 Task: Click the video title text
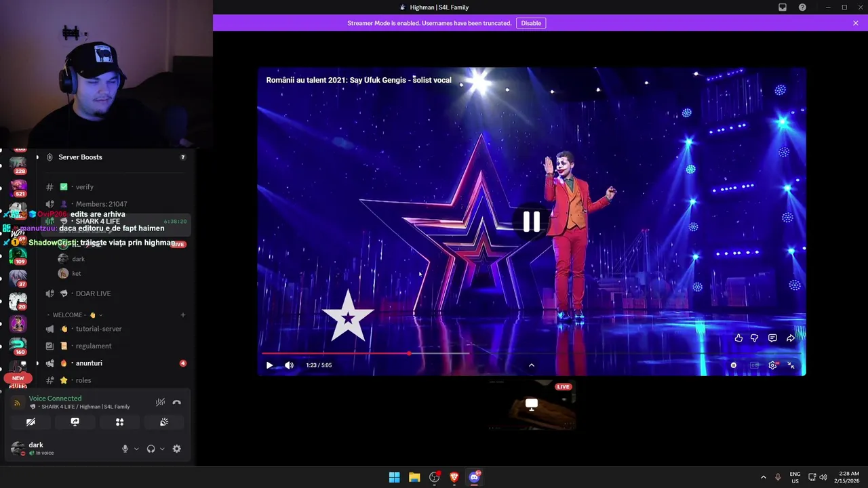tap(359, 80)
